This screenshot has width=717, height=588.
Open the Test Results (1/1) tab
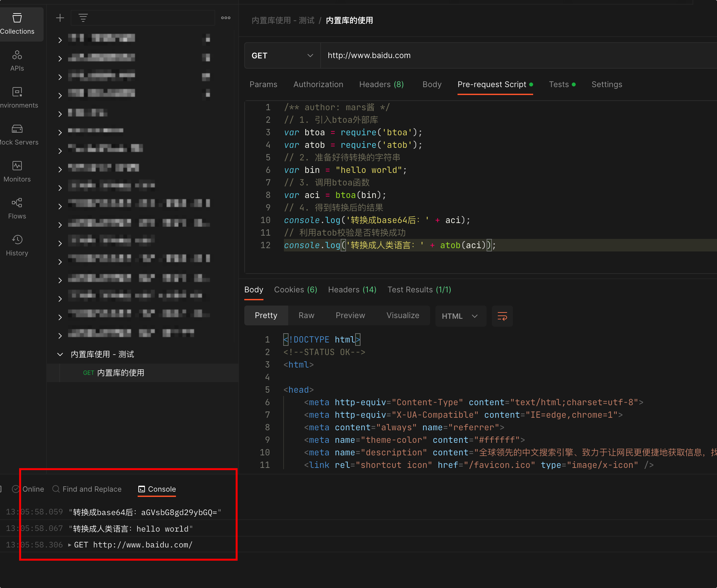419,290
